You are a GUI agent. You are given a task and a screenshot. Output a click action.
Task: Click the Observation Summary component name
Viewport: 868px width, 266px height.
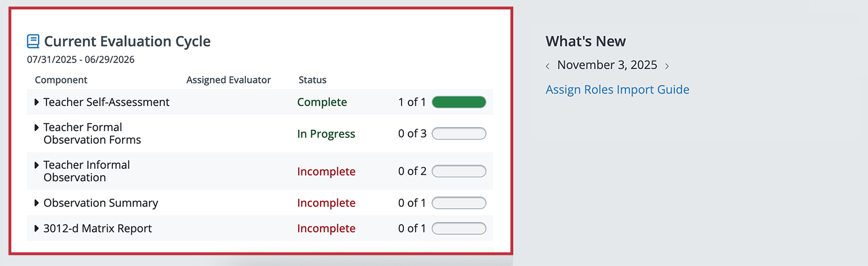(101, 203)
